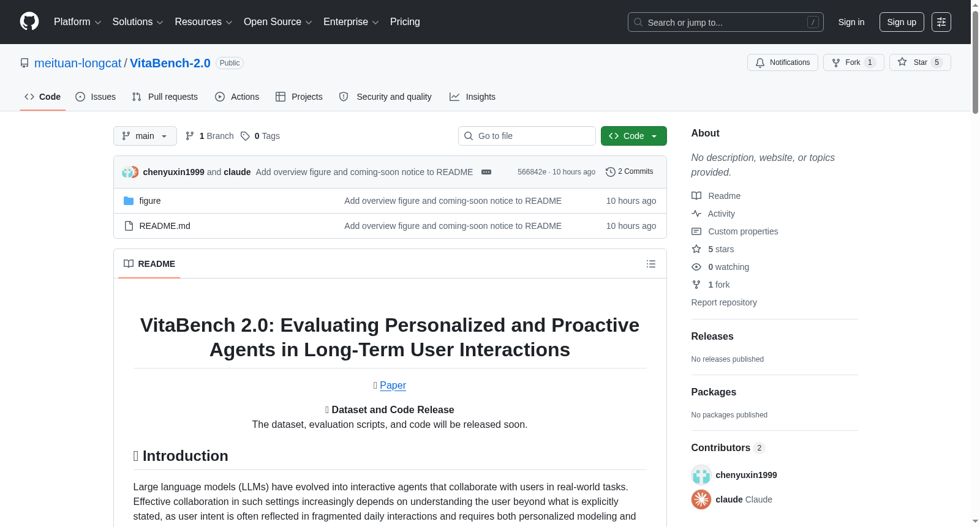This screenshot has height=527, width=980.
Task: Focus the Search or jump to field
Action: 726,22
